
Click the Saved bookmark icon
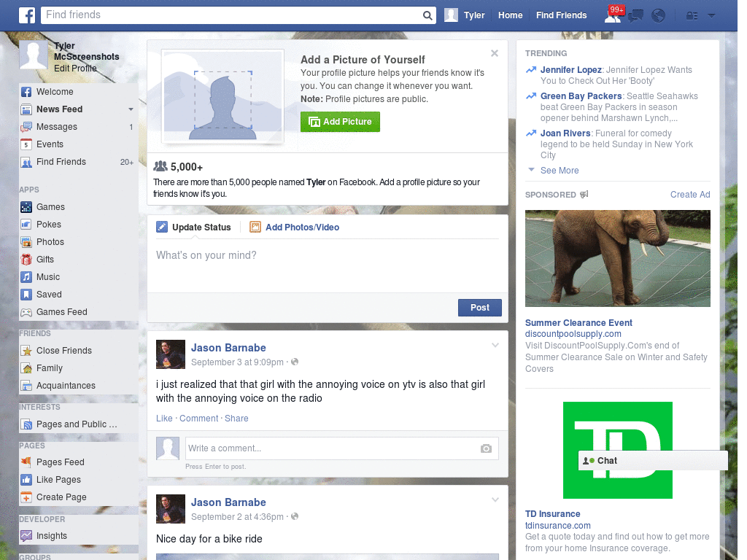click(x=26, y=295)
